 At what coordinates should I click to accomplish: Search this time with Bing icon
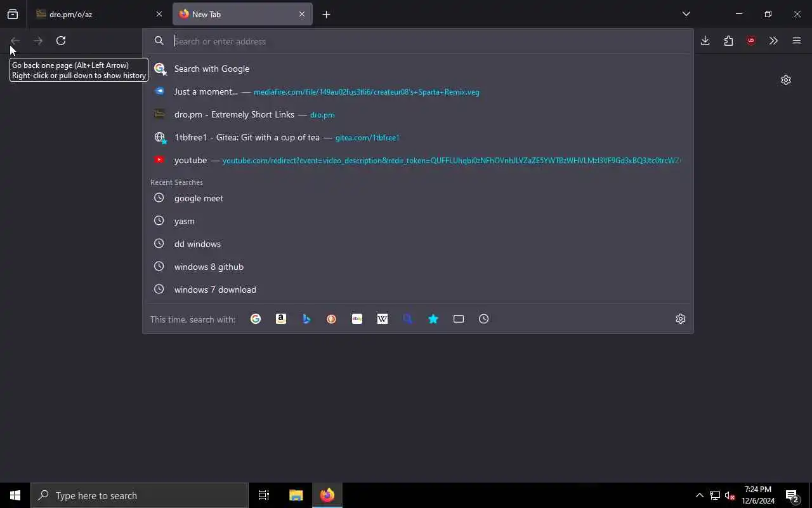point(306,319)
